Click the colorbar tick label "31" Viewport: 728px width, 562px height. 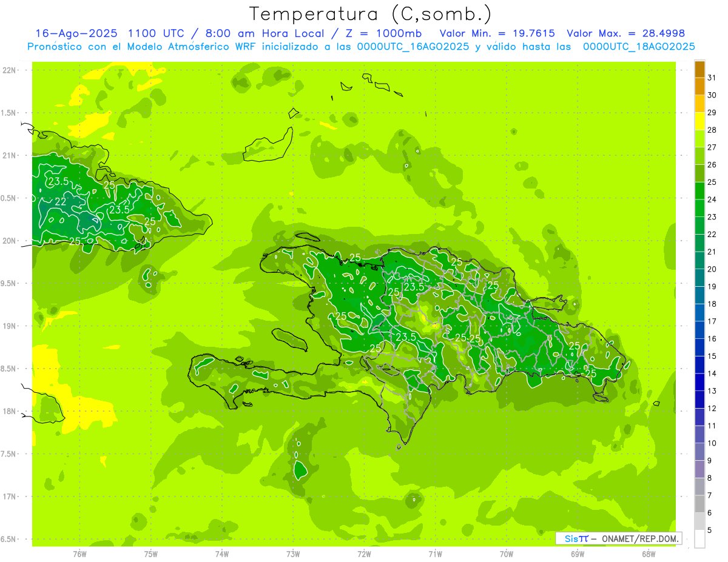click(x=712, y=78)
